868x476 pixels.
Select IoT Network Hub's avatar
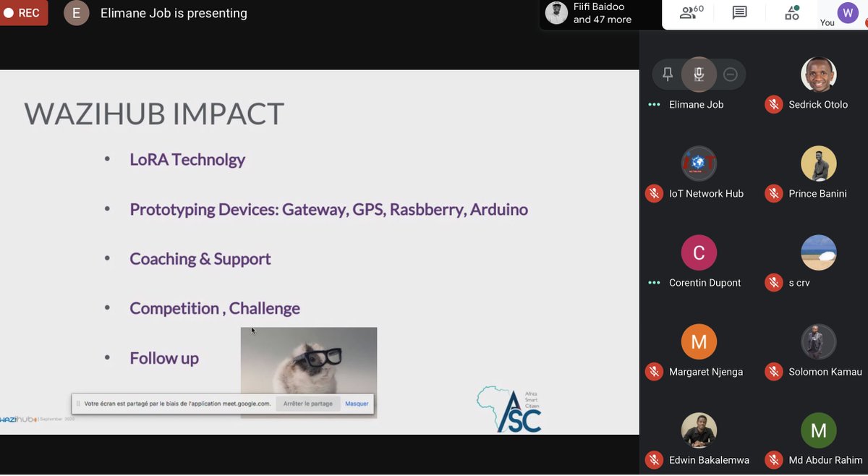pos(699,163)
